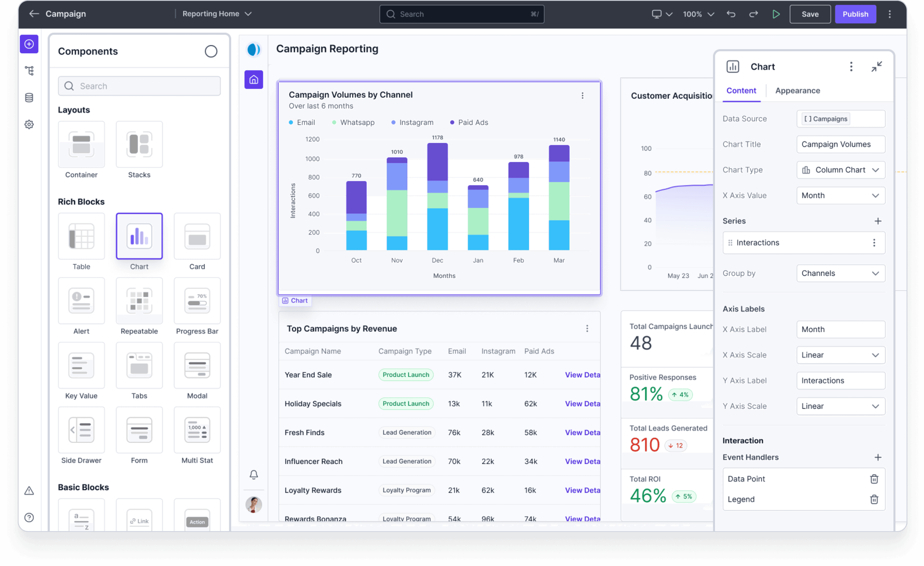This screenshot has width=924, height=566.
Task: Open the tree structure icon in sidebar
Action: 29,70
